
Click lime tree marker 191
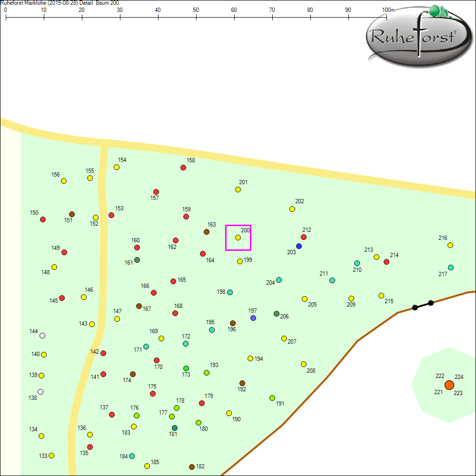(x=272, y=398)
